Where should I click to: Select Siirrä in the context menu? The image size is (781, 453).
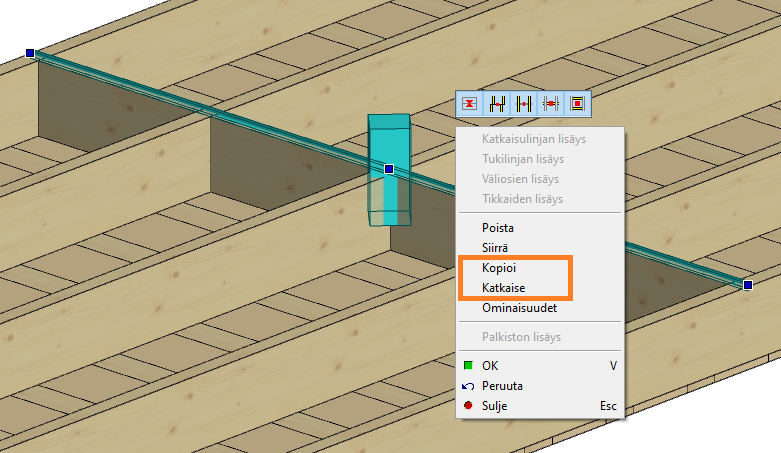click(496, 247)
